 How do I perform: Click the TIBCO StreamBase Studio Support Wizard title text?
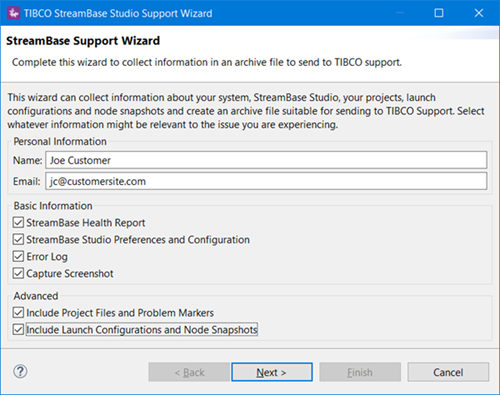(118, 13)
